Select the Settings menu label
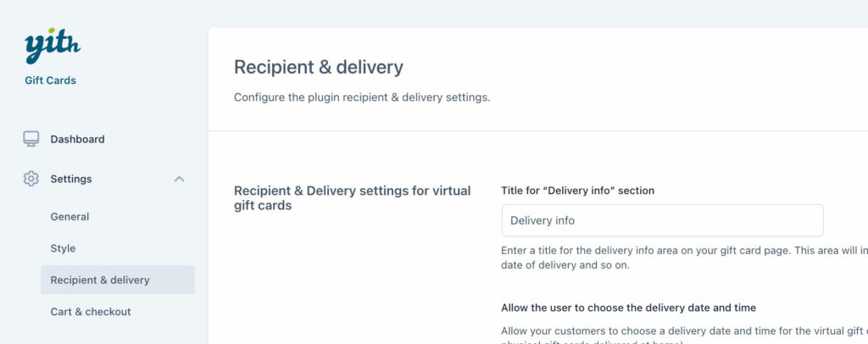 tap(71, 179)
